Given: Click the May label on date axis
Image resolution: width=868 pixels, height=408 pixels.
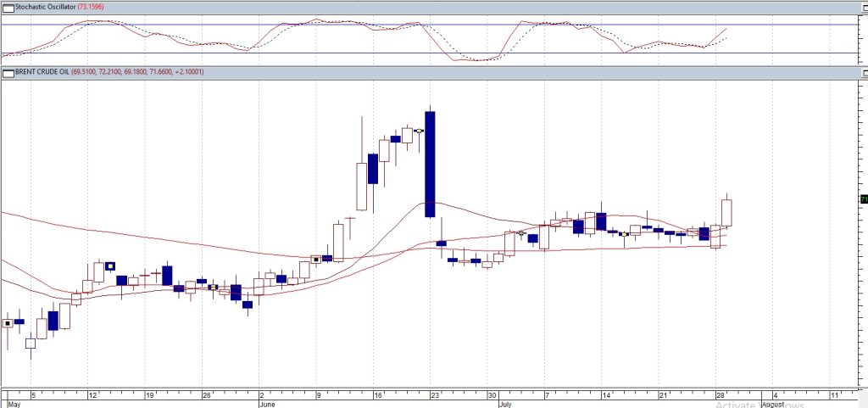Looking at the screenshot, I should point(11,405).
